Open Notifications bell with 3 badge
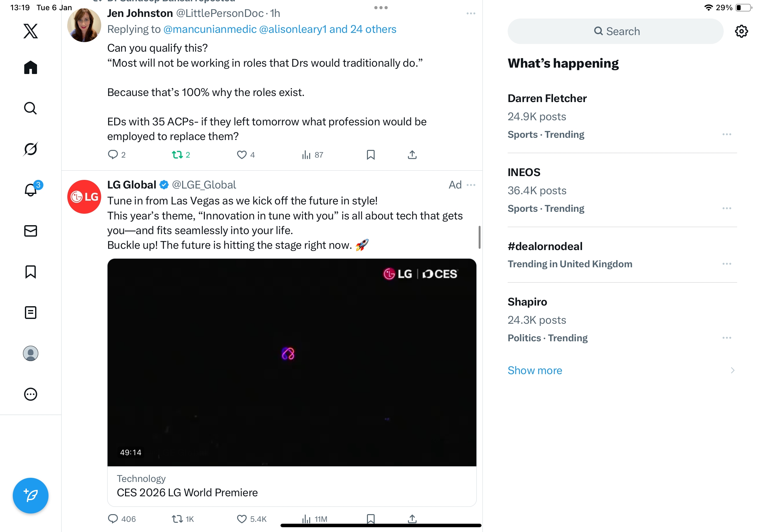 click(31, 190)
